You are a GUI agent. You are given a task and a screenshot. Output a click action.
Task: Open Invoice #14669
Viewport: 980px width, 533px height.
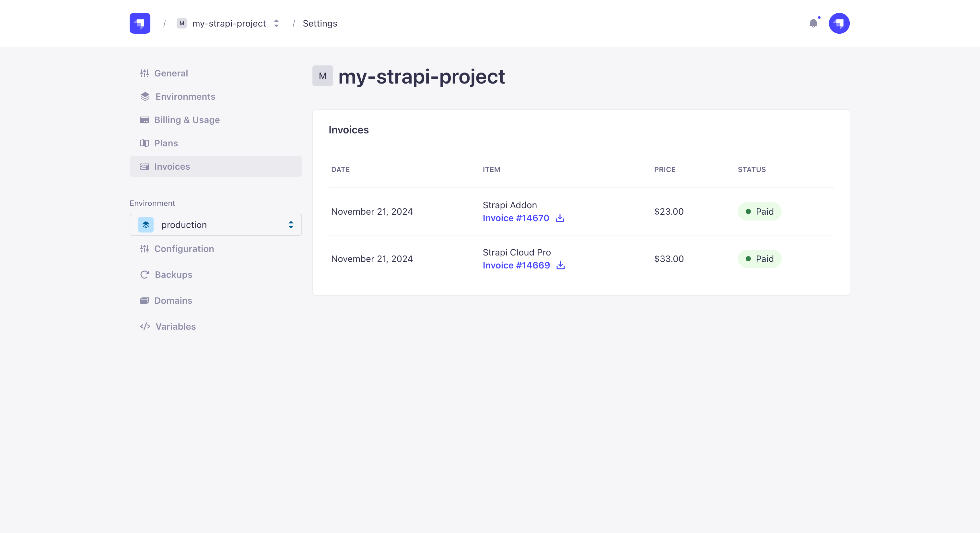(516, 265)
